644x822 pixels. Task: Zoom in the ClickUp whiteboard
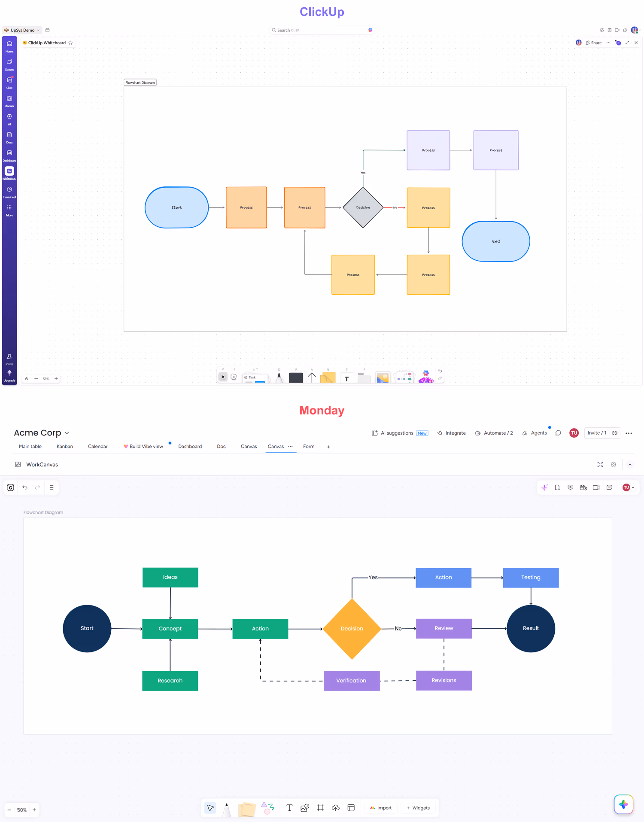[56, 379]
